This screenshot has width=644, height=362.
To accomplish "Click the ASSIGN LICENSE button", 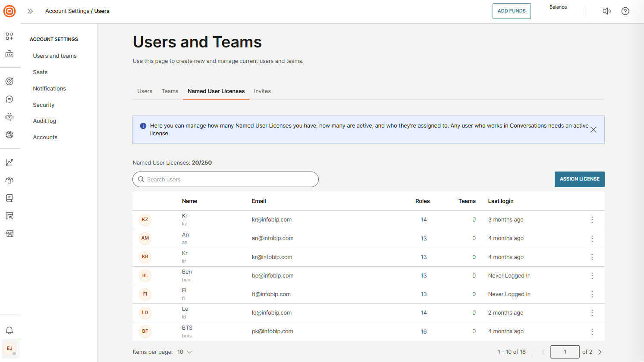I will 580,179.
